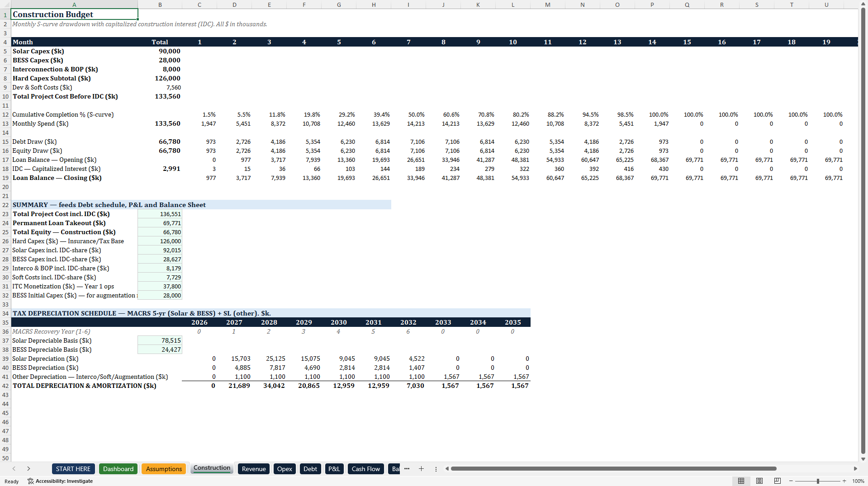Select Total Project Cost Before IDC 133,560 cell

click(x=160, y=96)
